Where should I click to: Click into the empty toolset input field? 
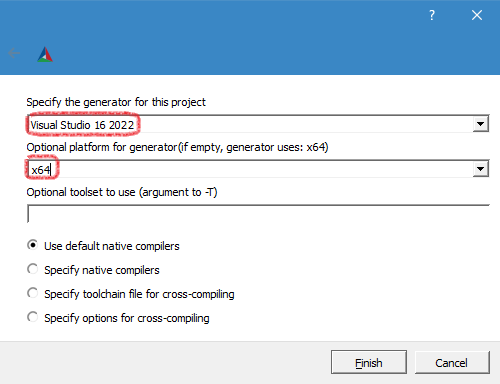258,214
